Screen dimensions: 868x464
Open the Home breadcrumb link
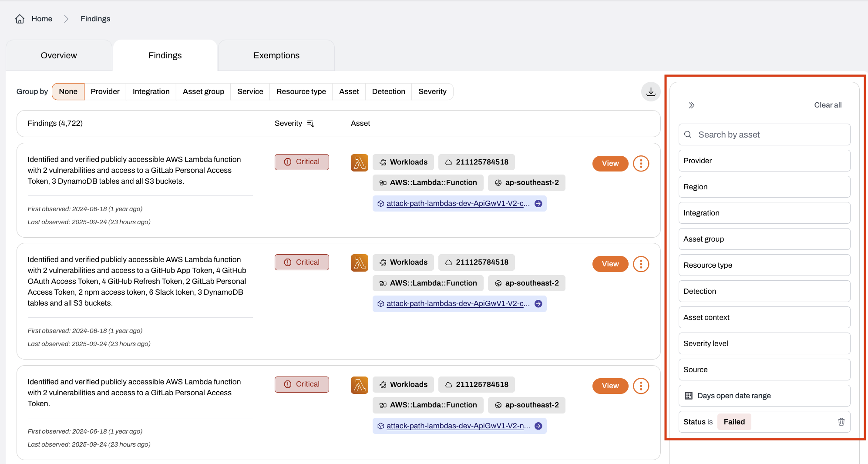click(42, 19)
